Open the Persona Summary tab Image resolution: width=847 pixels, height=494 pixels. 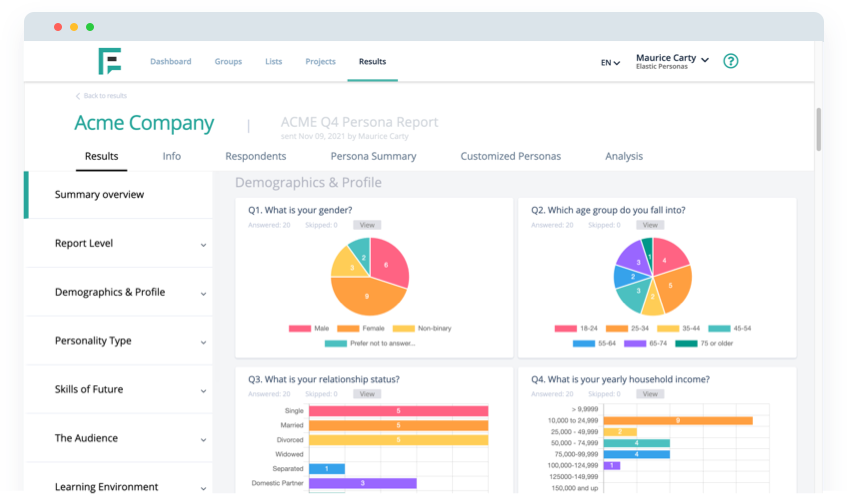point(373,156)
